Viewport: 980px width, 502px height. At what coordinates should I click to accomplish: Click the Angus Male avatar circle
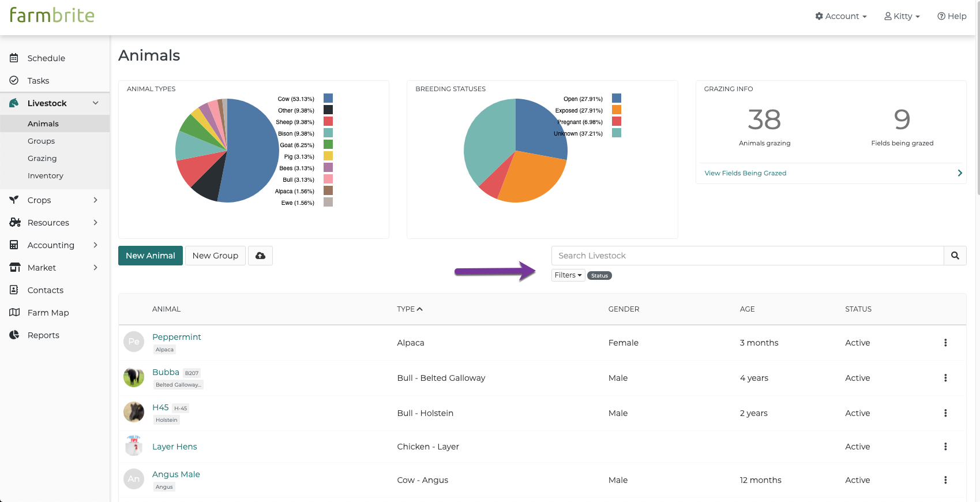coord(134,479)
